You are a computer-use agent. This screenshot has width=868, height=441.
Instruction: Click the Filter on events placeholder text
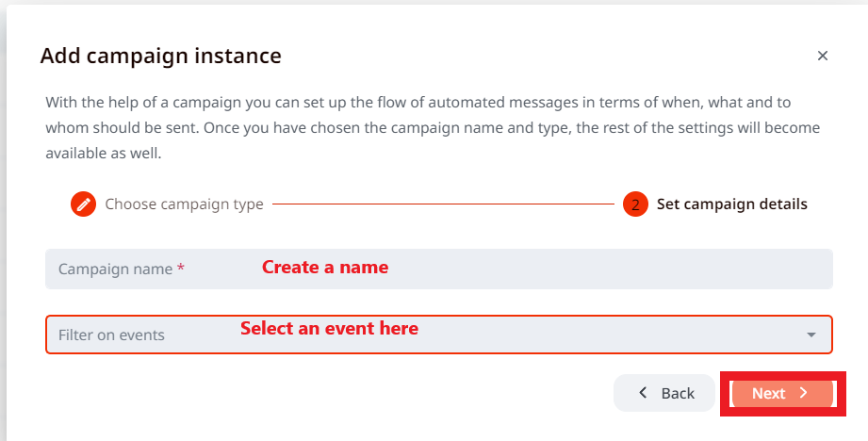click(111, 335)
